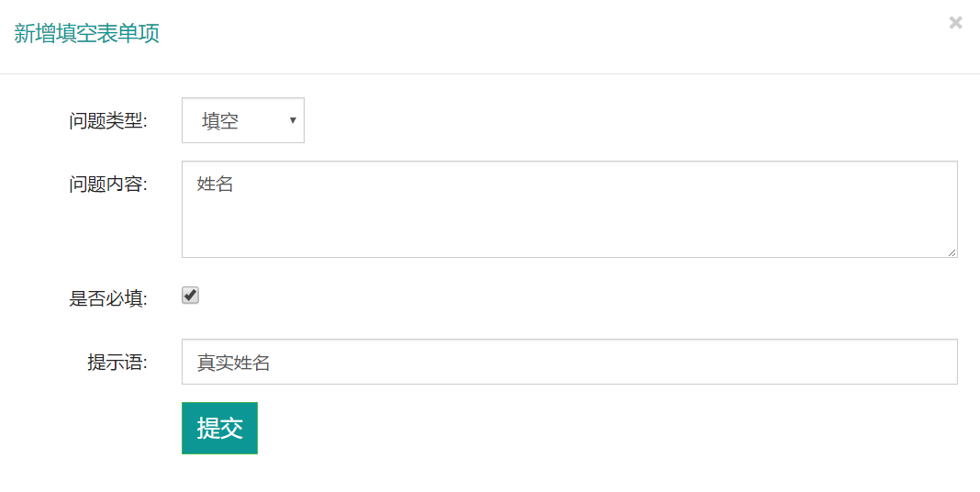Click the 新增填空表单项 dialog title
This screenshot has height=492, width=980.
coord(87,35)
